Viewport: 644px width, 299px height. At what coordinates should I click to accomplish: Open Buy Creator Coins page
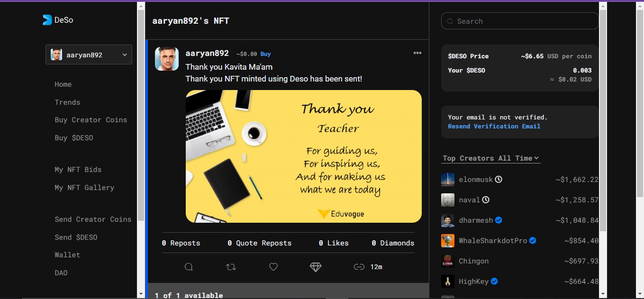pyautogui.click(x=91, y=120)
